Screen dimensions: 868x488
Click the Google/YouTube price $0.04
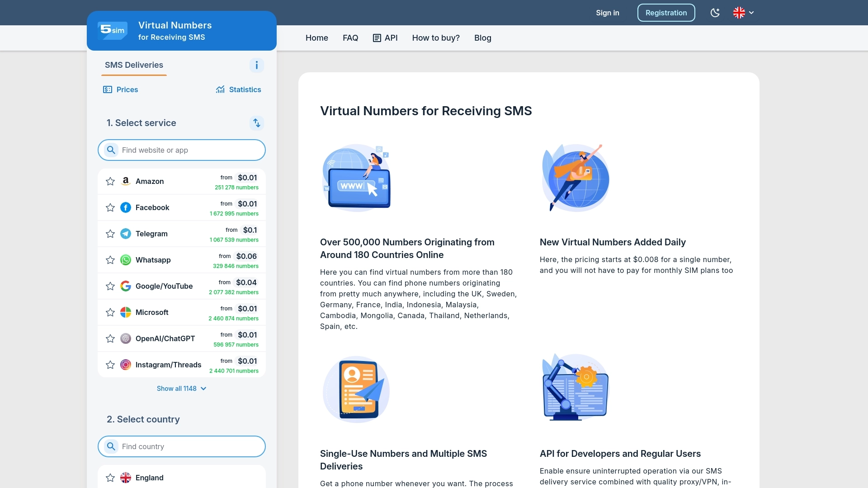pos(246,282)
